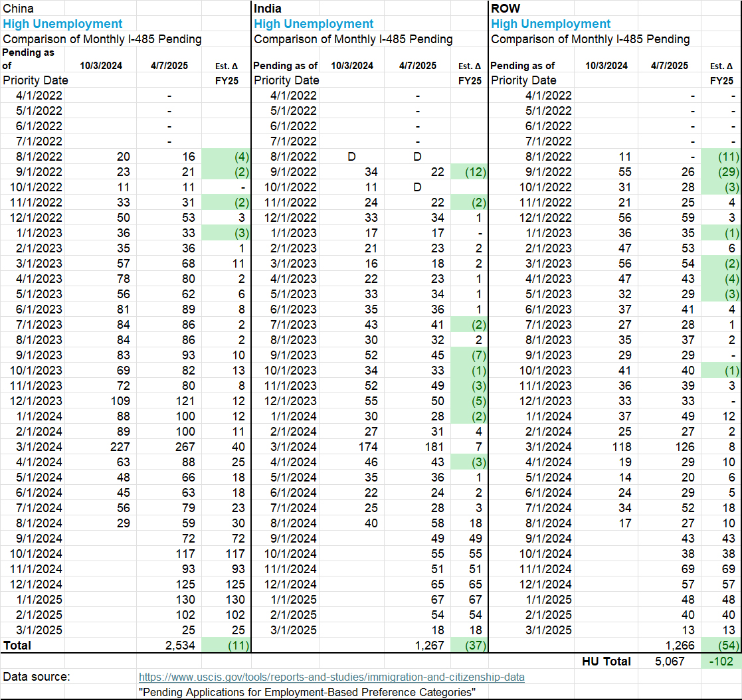742x700 pixels.
Task: Click the Data source: label cell
Action: (x=37, y=677)
